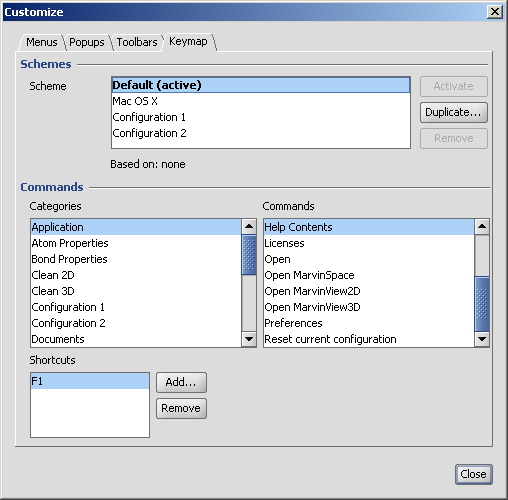Click Commands list scroll down arrow

pos(482,339)
